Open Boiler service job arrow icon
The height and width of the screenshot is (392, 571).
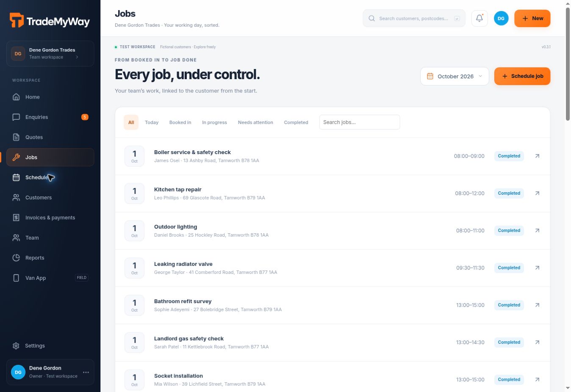point(537,156)
